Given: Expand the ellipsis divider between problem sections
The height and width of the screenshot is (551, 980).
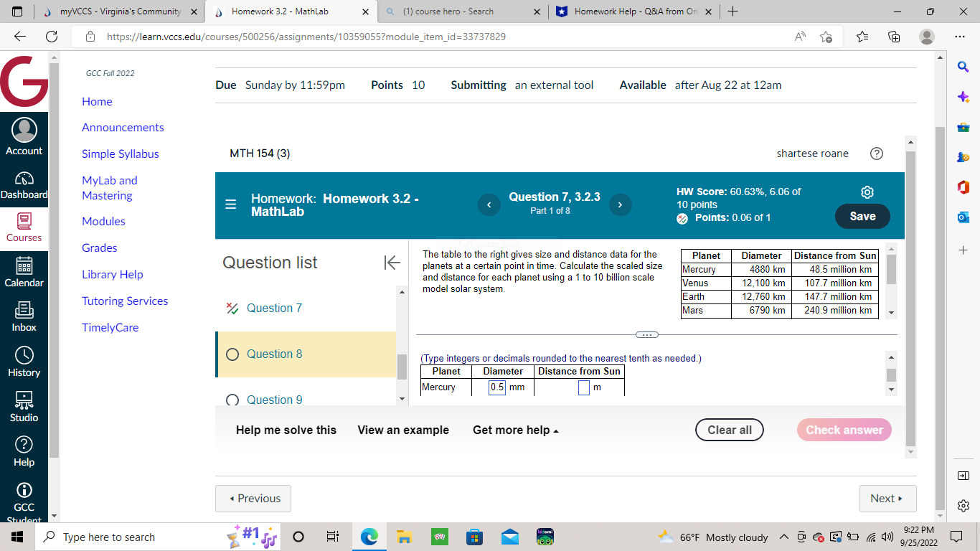Looking at the screenshot, I should click(x=646, y=334).
